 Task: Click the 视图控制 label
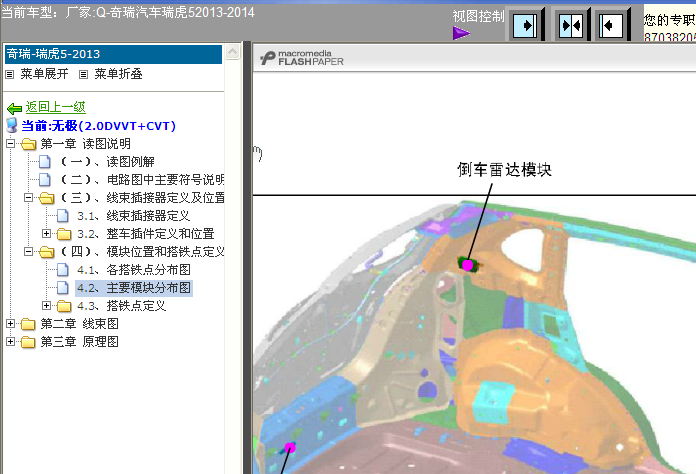478,16
